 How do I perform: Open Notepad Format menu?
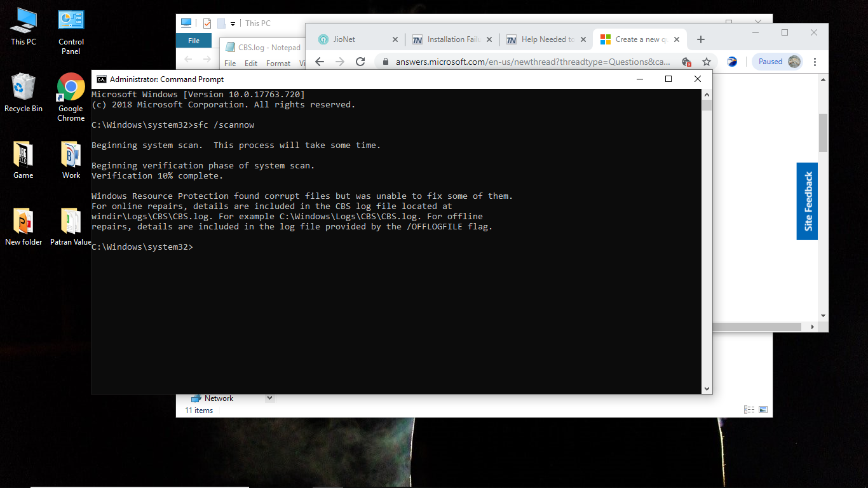(278, 64)
